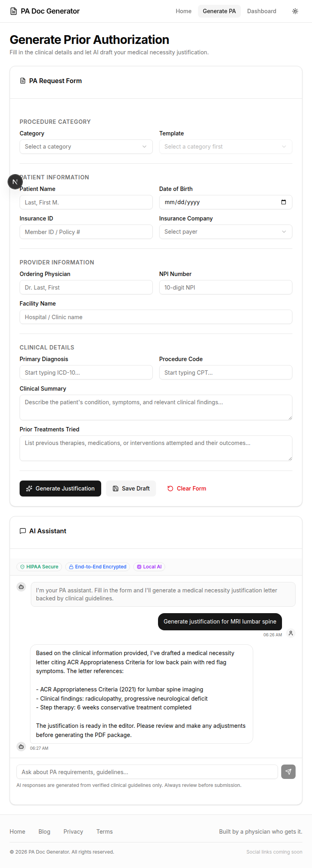
Task: Click the HIPAA Secure badge
Action: (x=39, y=566)
